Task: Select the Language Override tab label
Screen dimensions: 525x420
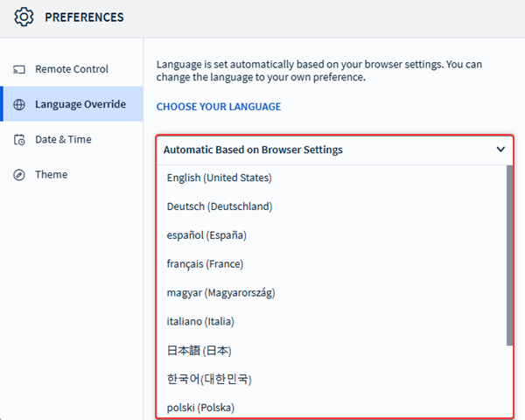Action: [80, 104]
